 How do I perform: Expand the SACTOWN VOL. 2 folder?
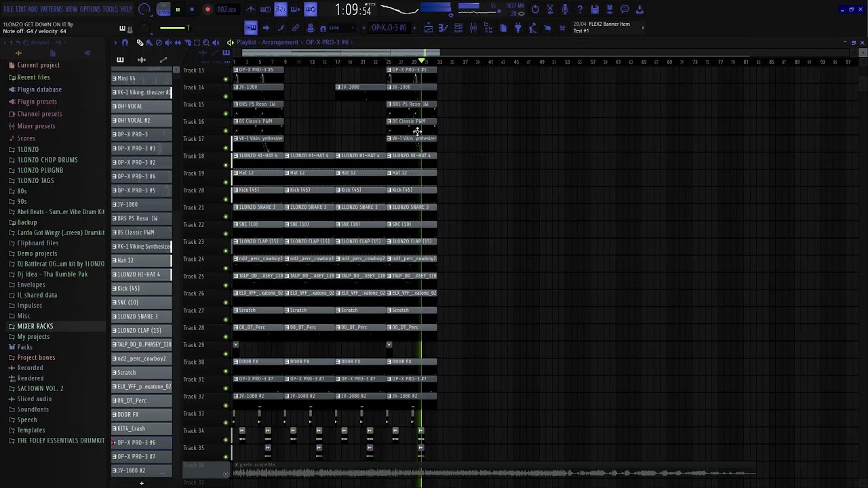click(40, 388)
